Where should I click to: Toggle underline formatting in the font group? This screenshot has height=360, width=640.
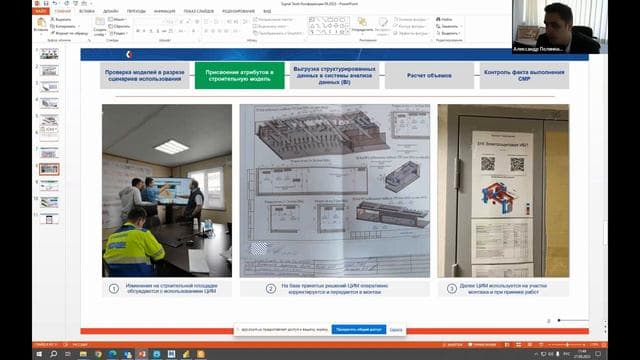(151, 31)
